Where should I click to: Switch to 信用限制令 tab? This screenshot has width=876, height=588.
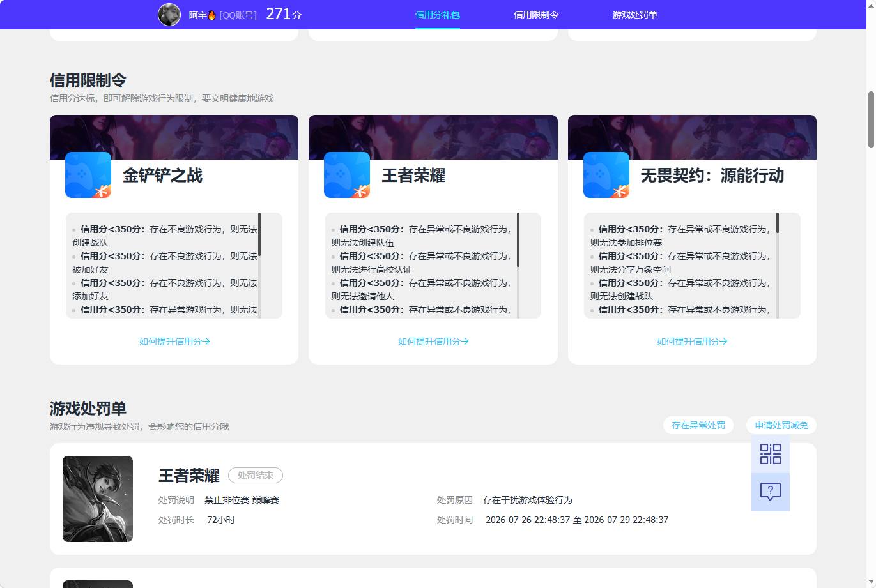click(x=536, y=15)
